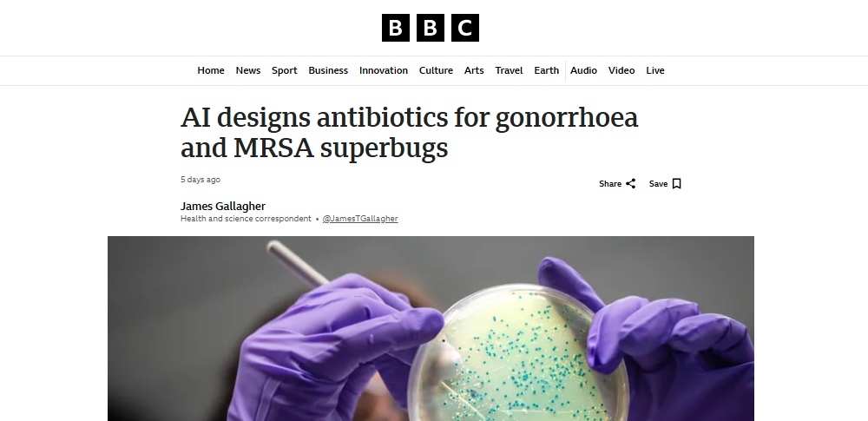The image size is (868, 421).
Task: Open the Video section
Action: 621,70
